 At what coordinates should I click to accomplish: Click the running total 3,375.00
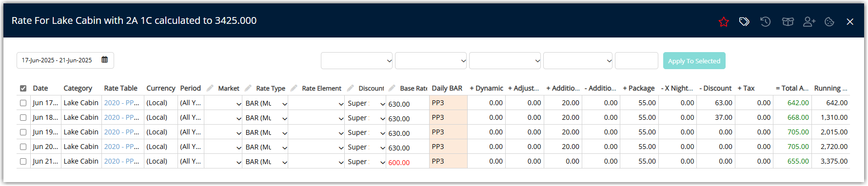coord(834,161)
